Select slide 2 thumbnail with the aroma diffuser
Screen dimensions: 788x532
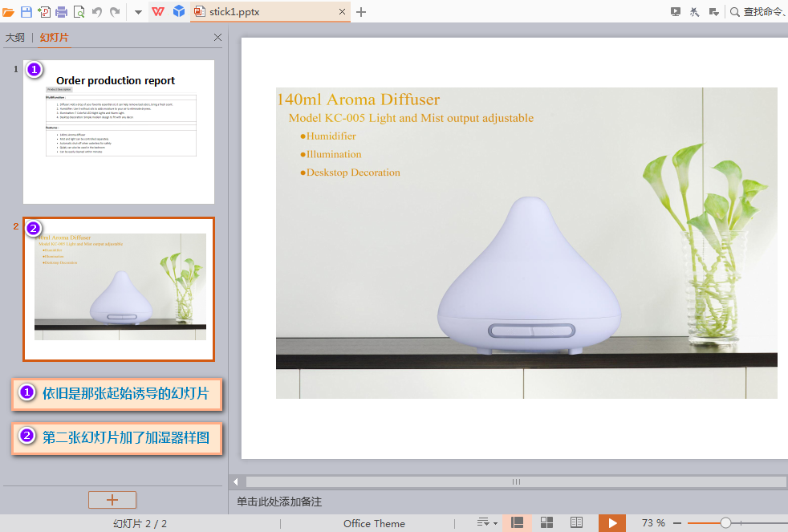[119, 290]
